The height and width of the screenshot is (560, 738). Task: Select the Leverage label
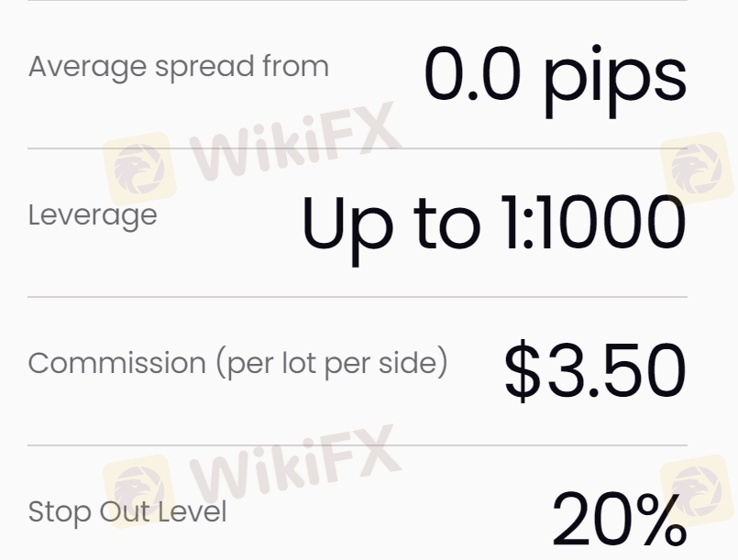pos(93,216)
